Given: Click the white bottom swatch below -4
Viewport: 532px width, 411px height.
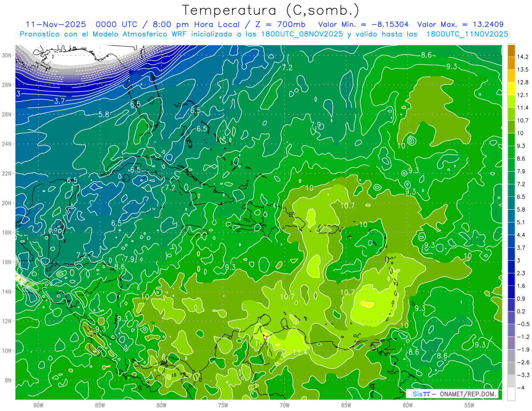Looking at the screenshot, I should point(511,394).
